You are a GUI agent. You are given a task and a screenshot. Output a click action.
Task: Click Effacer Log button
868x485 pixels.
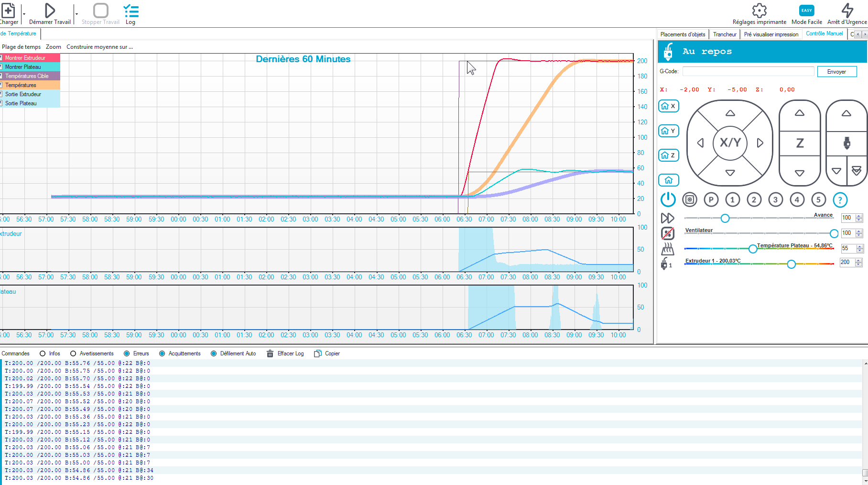(285, 353)
